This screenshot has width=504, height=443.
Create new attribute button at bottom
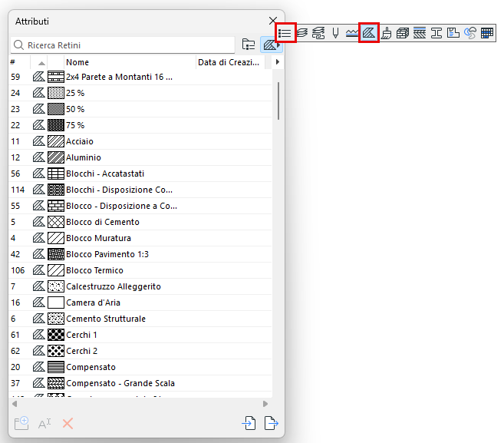(21, 423)
